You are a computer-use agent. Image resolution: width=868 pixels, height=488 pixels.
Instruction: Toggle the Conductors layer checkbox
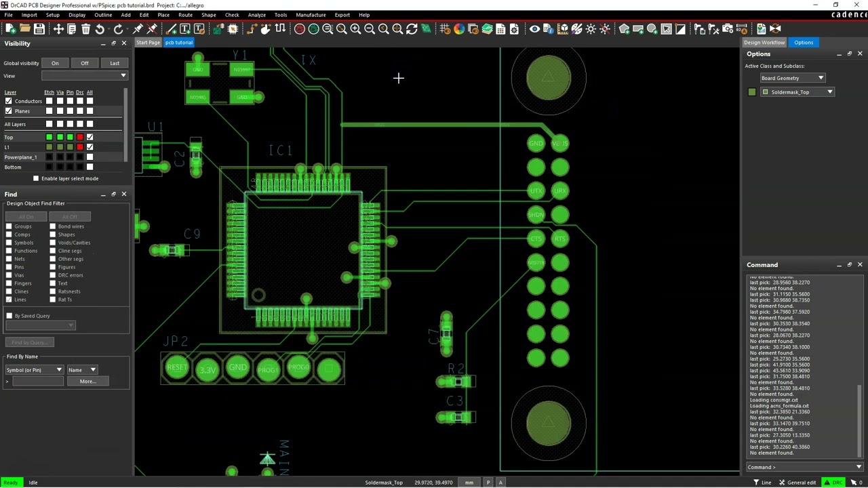point(9,101)
